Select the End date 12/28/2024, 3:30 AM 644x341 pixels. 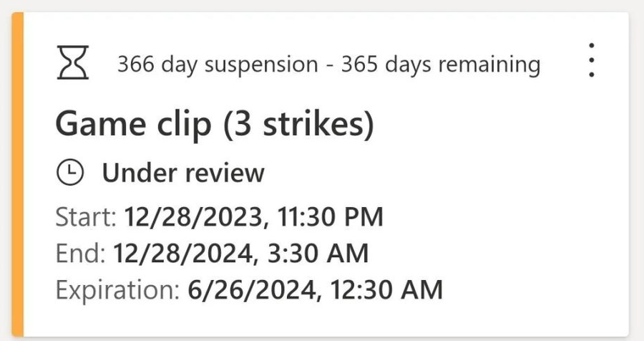(x=240, y=254)
